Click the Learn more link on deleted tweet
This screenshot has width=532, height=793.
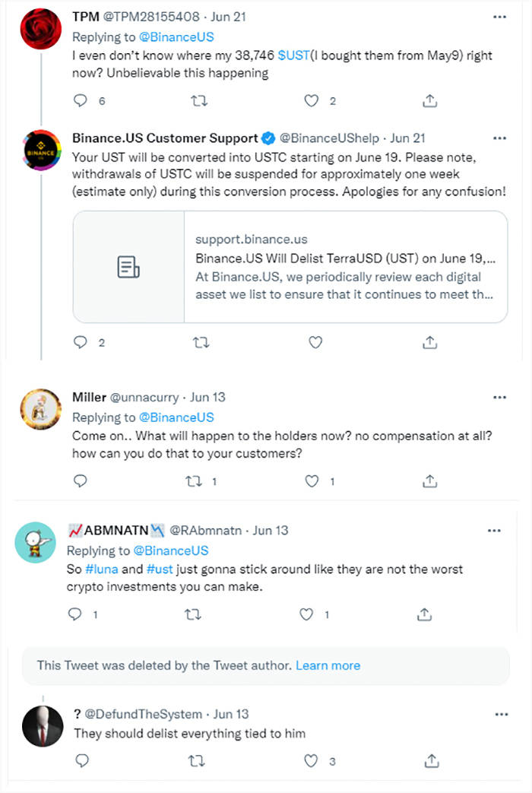coord(328,665)
